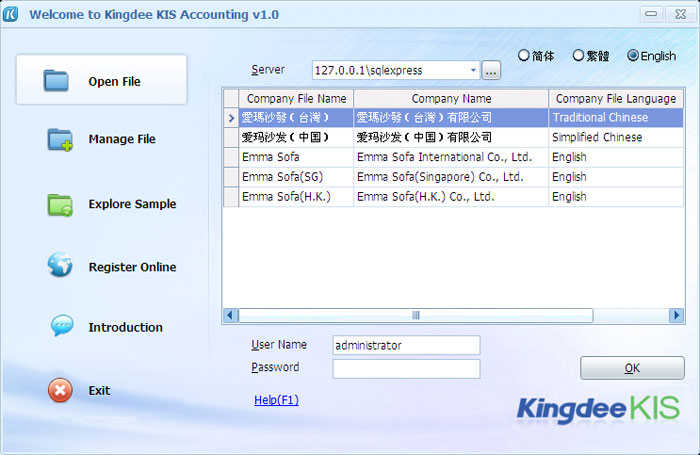This screenshot has width=700, height=455.
Task: Click the scroll left arrow of table
Action: tap(230, 315)
